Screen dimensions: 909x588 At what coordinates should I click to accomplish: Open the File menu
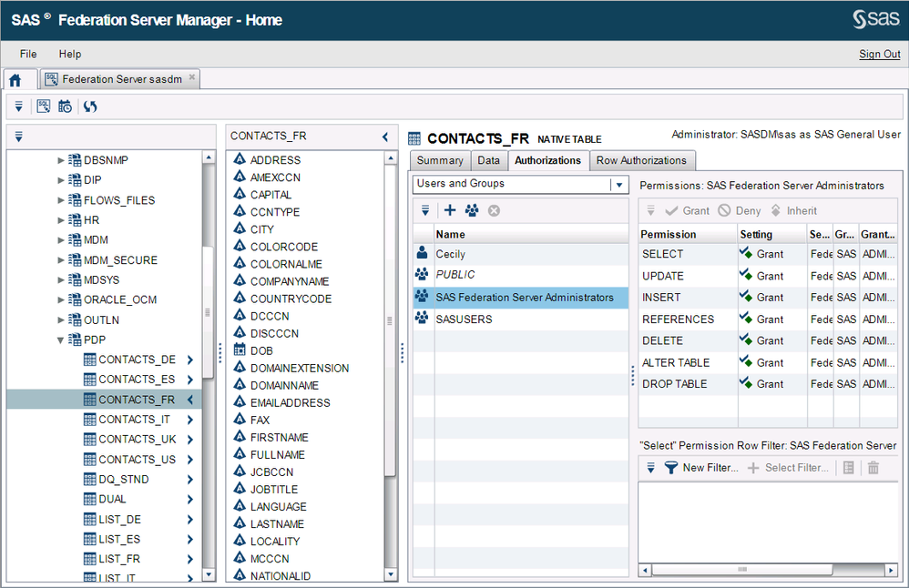click(x=28, y=55)
